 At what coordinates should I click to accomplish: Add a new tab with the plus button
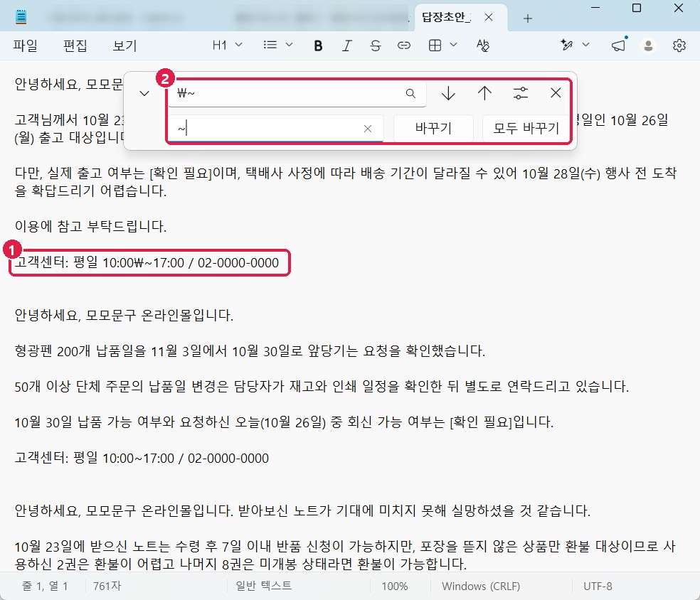pos(528,18)
